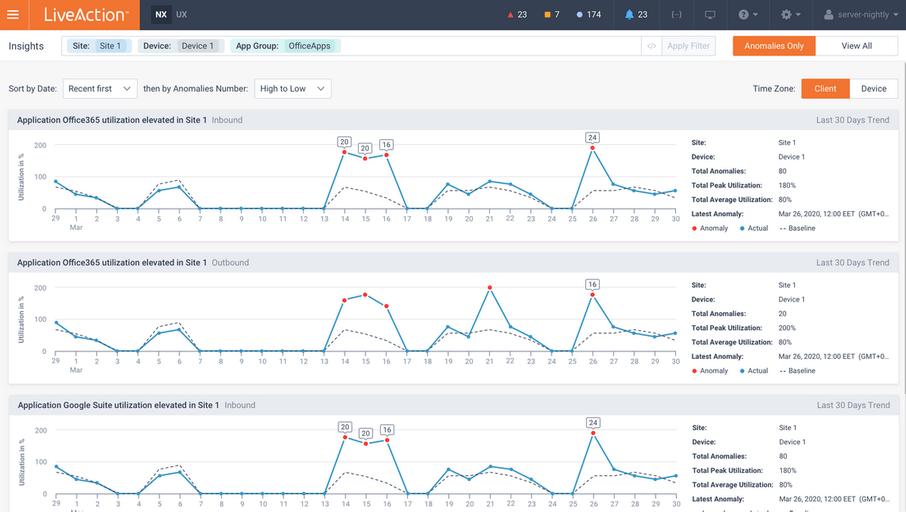
Task: Click the filter code view icon
Action: coord(651,46)
